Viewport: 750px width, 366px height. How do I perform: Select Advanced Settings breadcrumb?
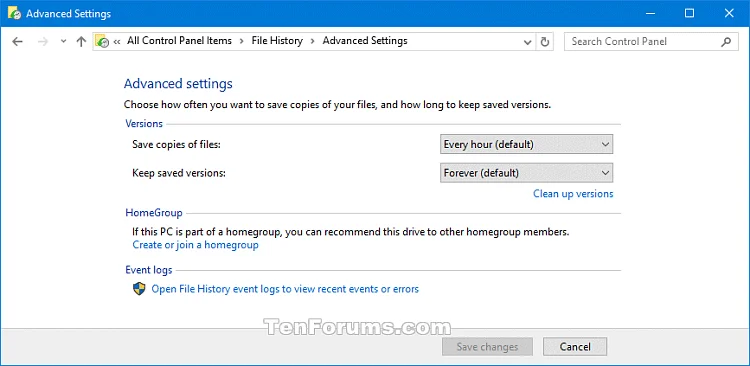365,41
